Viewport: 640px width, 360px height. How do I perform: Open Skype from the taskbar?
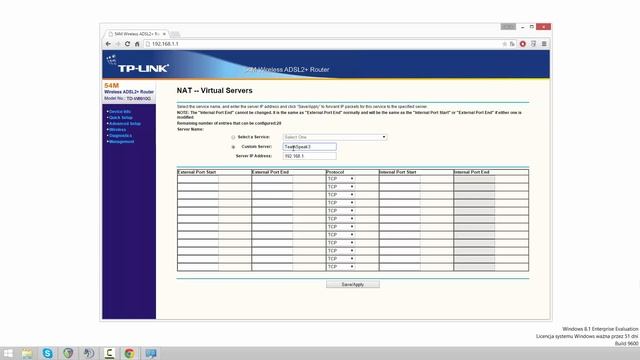pos(47,353)
